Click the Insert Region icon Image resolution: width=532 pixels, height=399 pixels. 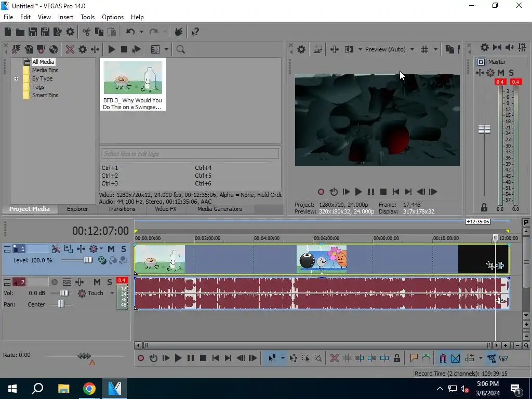tap(426, 358)
